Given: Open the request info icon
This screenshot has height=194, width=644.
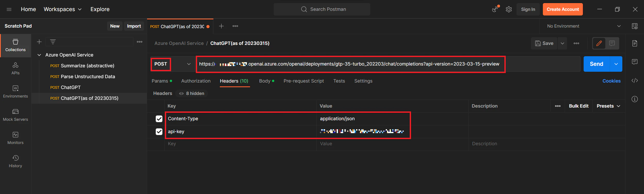Looking at the screenshot, I should tap(635, 99).
